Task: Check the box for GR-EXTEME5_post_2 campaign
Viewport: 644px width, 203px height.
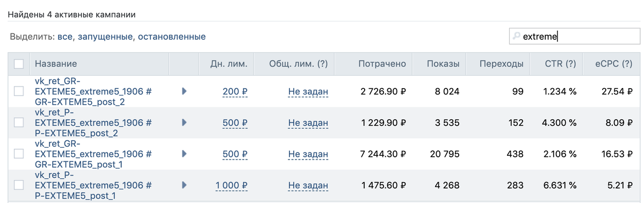Action: click(19, 91)
